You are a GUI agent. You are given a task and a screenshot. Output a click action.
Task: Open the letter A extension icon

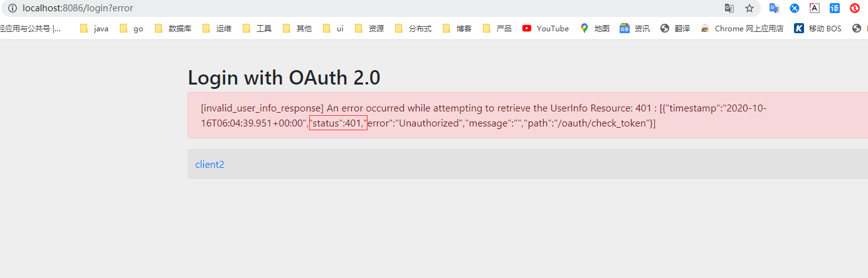click(x=815, y=8)
